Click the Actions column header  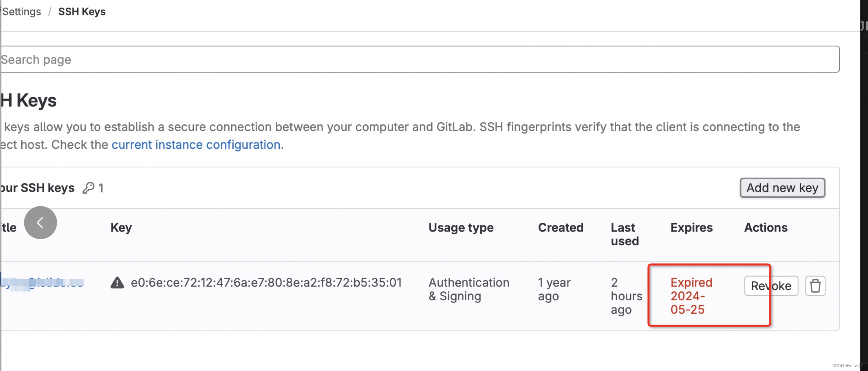coord(766,227)
